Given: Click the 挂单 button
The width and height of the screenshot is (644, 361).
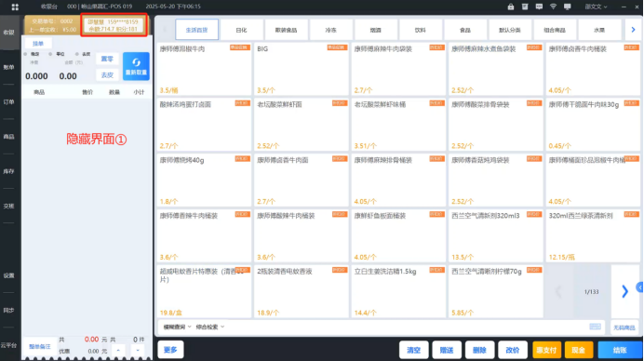Looking at the screenshot, I should [38, 44].
